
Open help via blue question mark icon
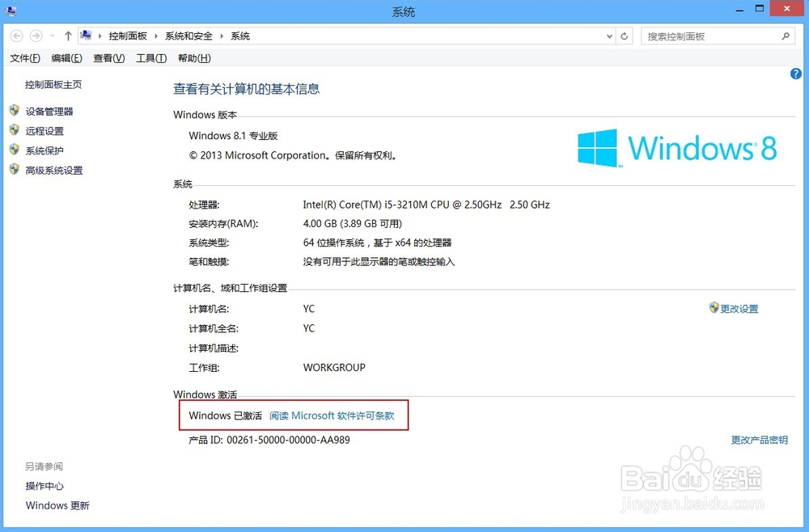coord(795,74)
